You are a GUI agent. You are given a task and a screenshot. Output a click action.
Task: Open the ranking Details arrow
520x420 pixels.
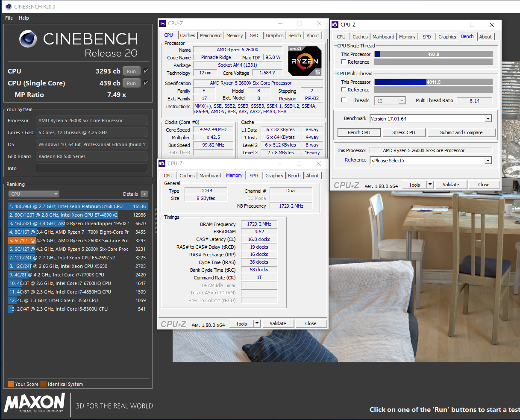(144, 194)
